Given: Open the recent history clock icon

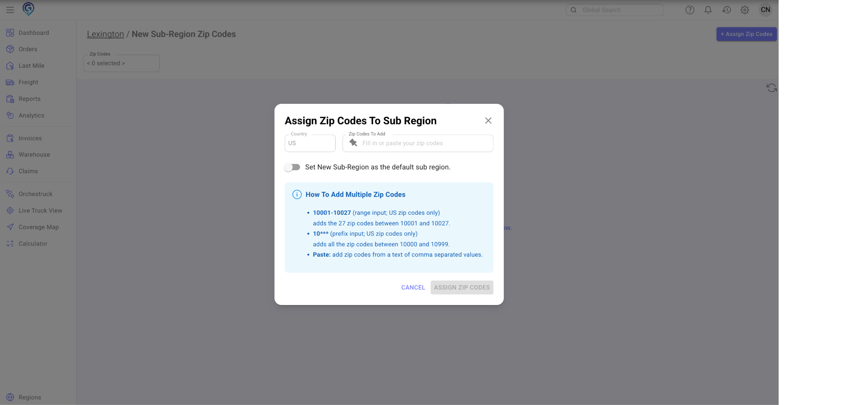Looking at the screenshot, I should pyautogui.click(x=726, y=10).
